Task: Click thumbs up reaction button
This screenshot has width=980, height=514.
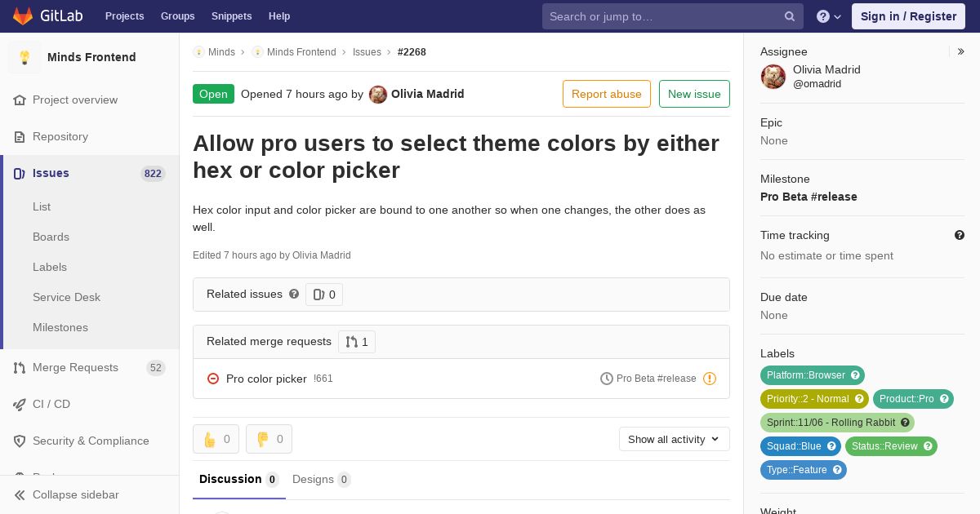Action: 216,439
